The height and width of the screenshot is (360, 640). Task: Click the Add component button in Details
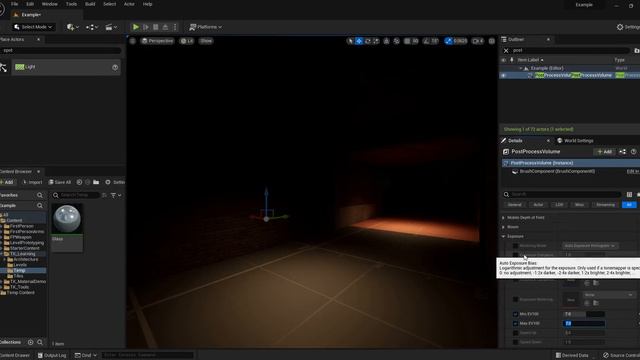[x=604, y=152]
